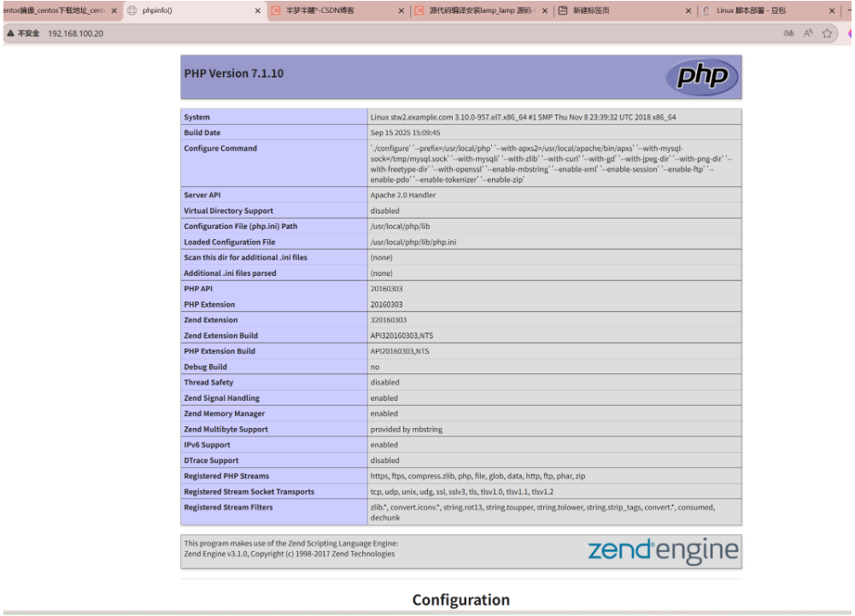Click the Zend Memory Manager label
This screenshot has height=616, width=855.
coord(224,414)
